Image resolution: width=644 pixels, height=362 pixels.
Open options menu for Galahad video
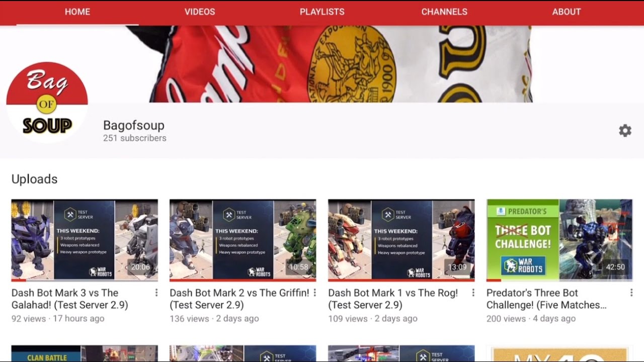(x=156, y=293)
